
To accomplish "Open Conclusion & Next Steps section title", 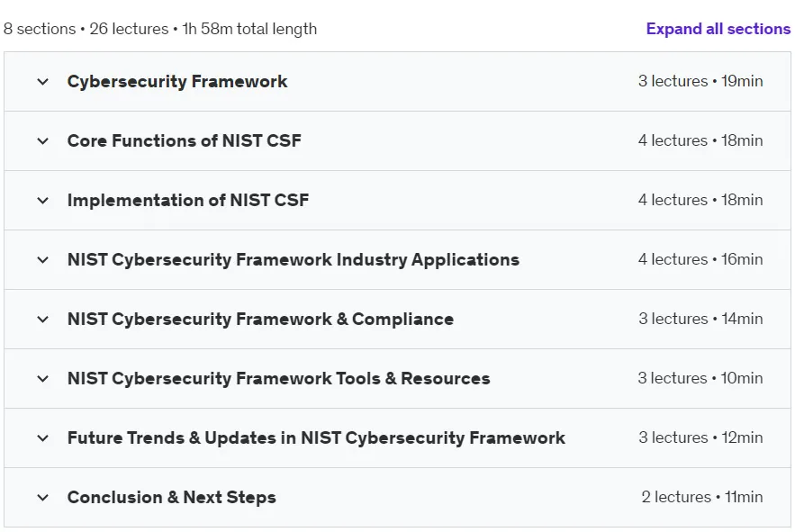I will [171, 498].
